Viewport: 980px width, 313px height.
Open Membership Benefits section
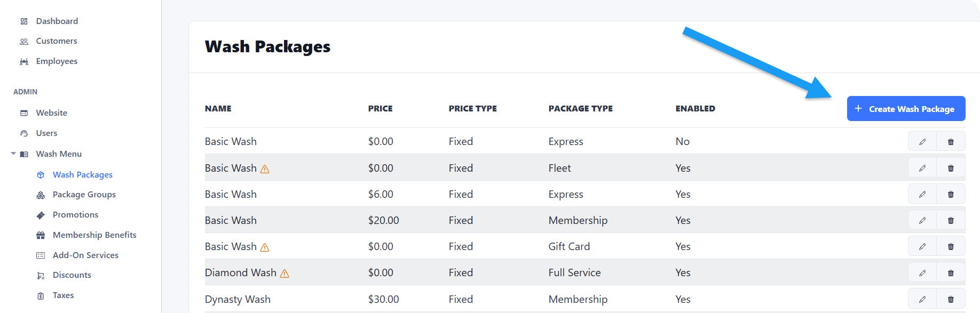tap(94, 235)
